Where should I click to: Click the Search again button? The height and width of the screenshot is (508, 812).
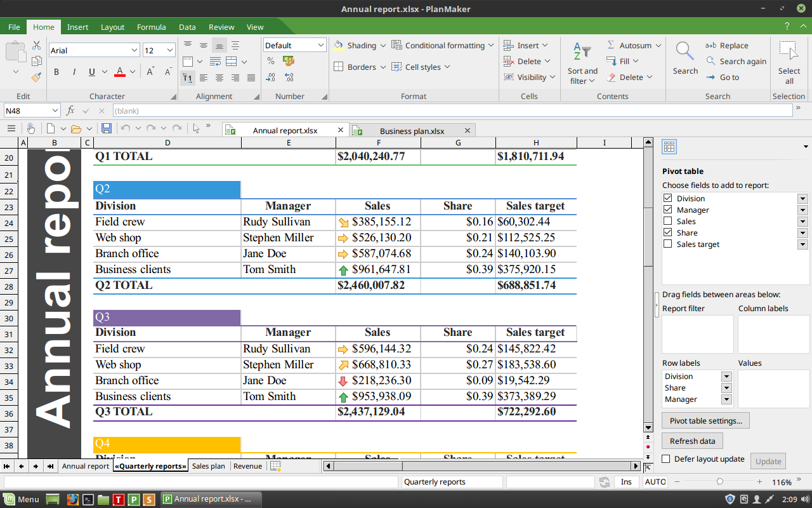point(736,62)
